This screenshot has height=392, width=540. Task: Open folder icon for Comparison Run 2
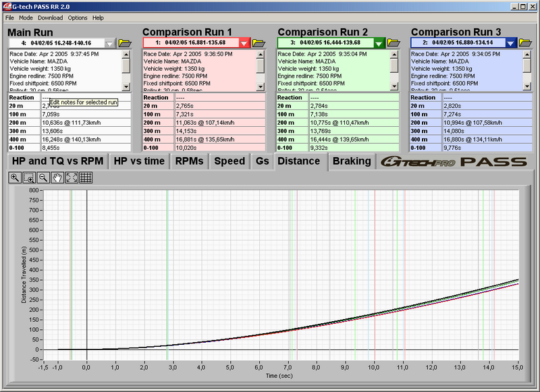point(394,43)
